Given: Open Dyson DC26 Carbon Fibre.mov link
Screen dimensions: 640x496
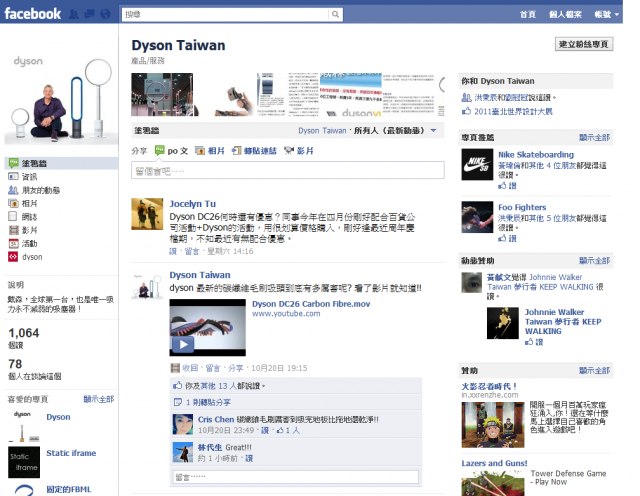Looking at the screenshot, I should (x=311, y=304).
